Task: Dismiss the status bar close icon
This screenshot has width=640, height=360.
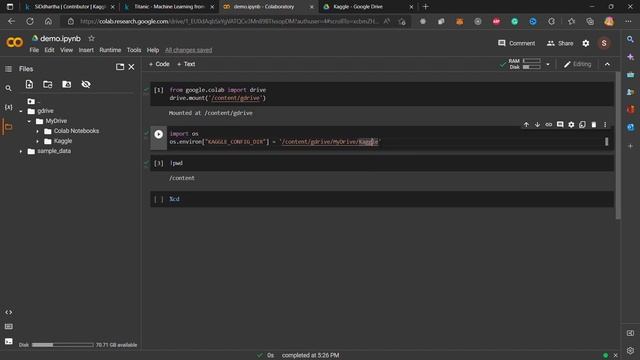Action: (x=616, y=355)
